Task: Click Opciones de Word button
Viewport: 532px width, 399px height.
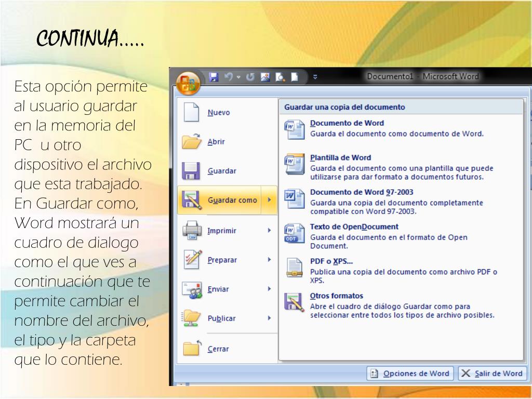Action: (410, 374)
